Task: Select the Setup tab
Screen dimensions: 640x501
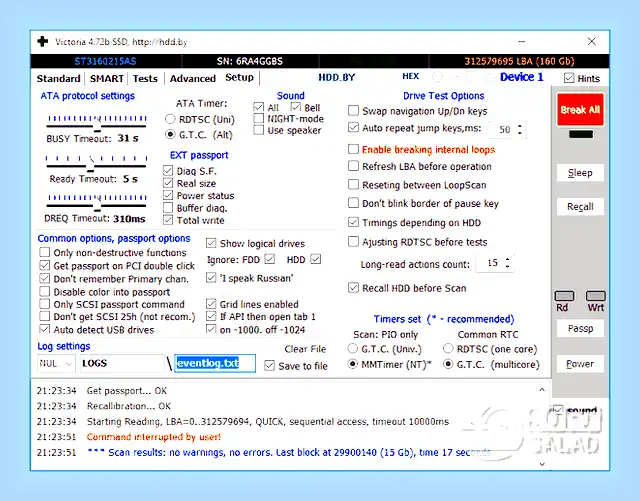Action: click(239, 78)
